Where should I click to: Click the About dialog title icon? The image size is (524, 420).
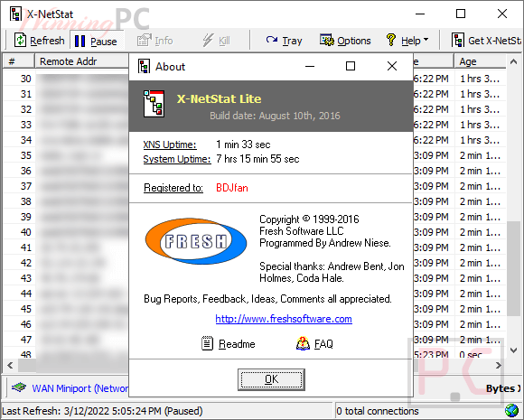pyautogui.click(x=144, y=66)
